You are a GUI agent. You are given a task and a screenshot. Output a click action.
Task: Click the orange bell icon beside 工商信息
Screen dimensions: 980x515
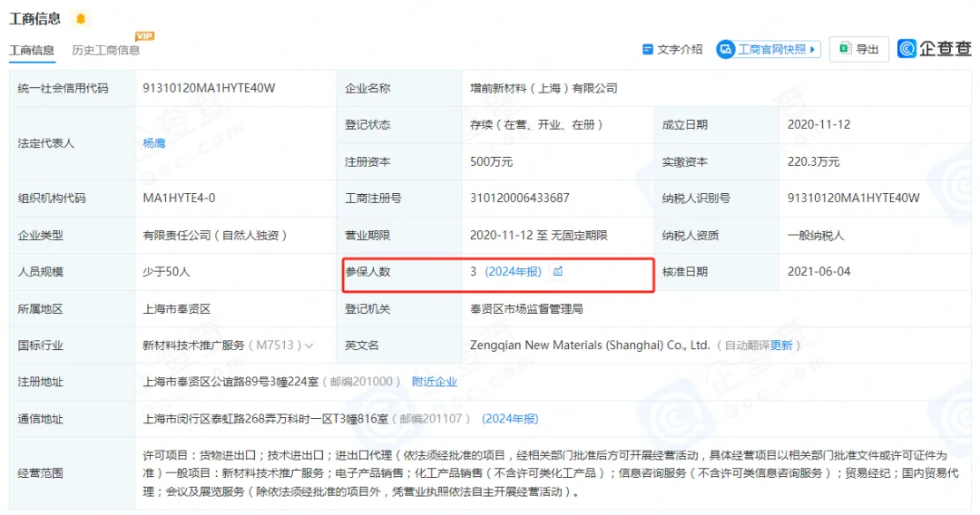pyautogui.click(x=81, y=19)
